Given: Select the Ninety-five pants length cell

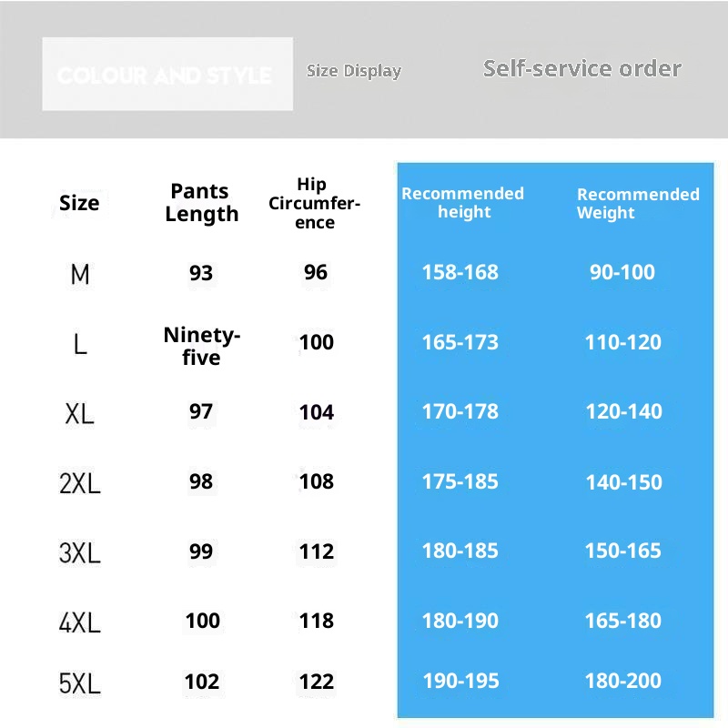Looking at the screenshot, I should [201, 346].
